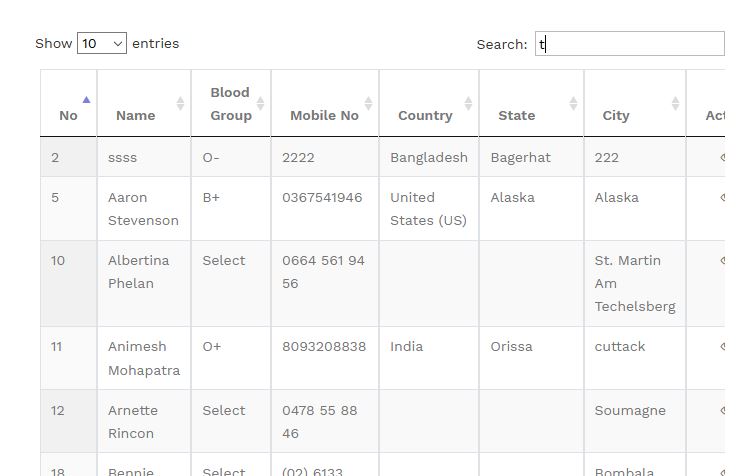The image size is (743, 476).
Task: Sort table by Country column
Action: [x=429, y=103]
